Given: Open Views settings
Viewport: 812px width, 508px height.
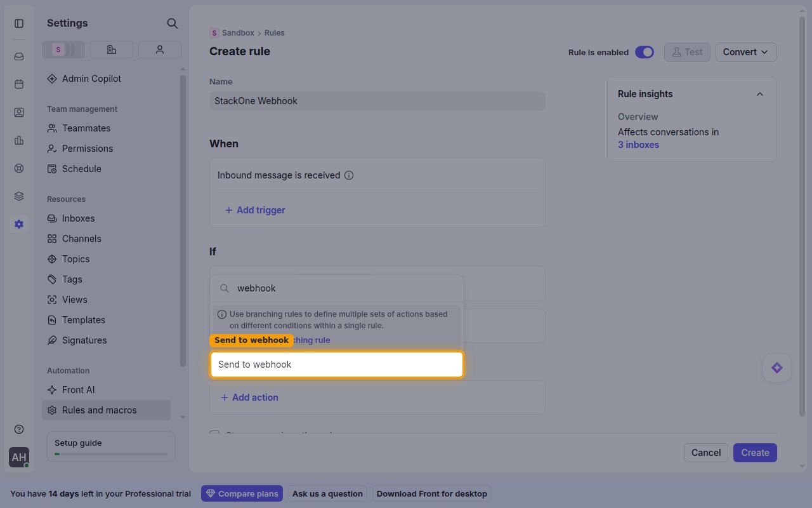Looking at the screenshot, I should [x=106, y=300].
